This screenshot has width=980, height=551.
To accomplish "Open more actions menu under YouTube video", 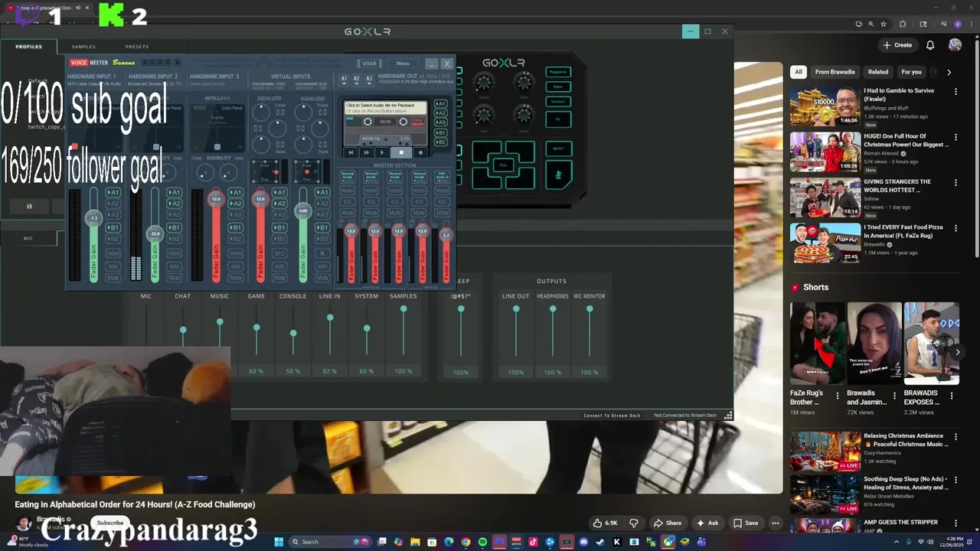I will [775, 523].
